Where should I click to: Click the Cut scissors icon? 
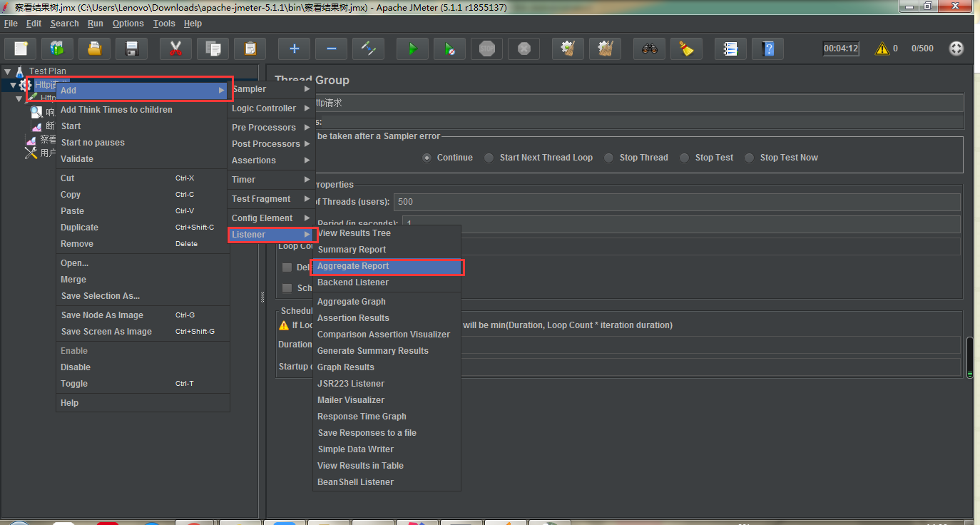click(175, 49)
